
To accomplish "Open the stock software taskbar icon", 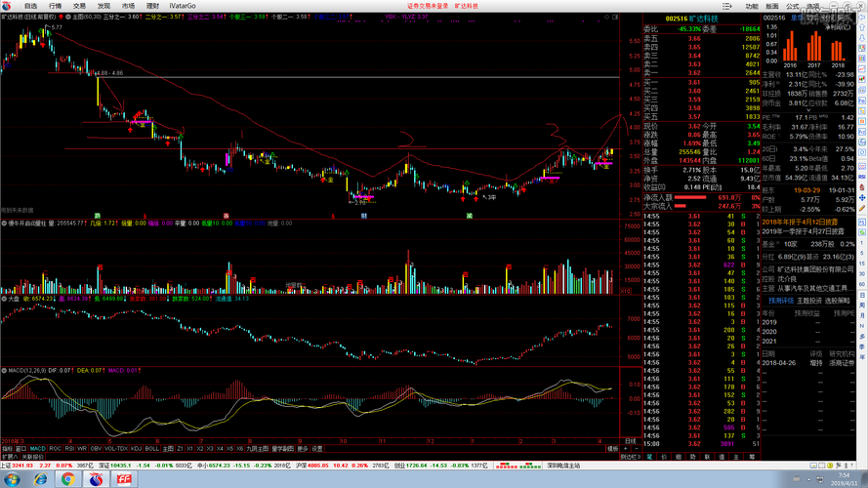I will tap(97, 479).
